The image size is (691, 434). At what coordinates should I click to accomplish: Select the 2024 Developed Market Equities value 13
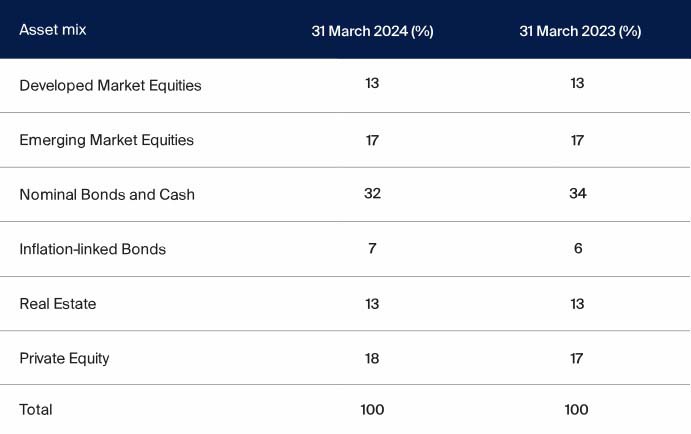[372, 83]
